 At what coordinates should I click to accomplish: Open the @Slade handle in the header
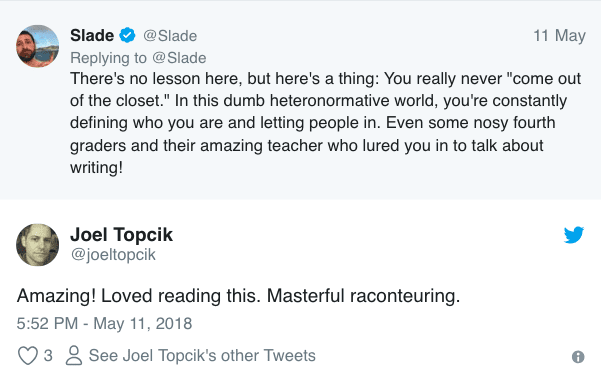point(170,36)
